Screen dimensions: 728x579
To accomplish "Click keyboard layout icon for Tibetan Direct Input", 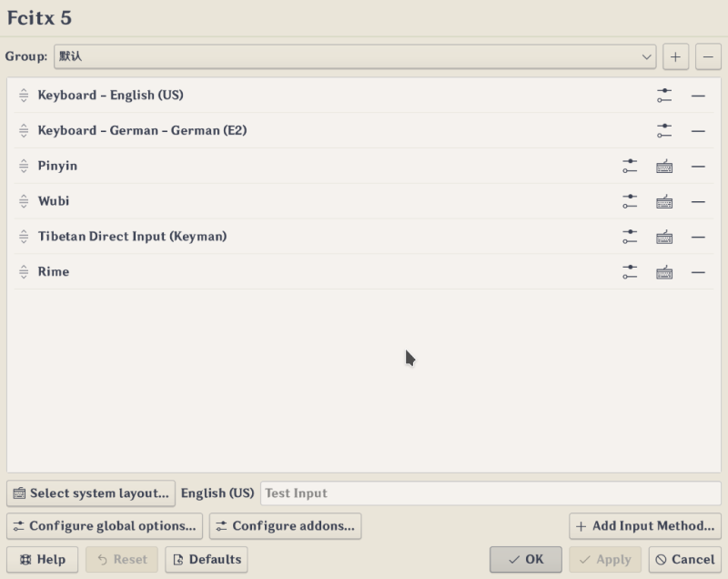I will (665, 236).
